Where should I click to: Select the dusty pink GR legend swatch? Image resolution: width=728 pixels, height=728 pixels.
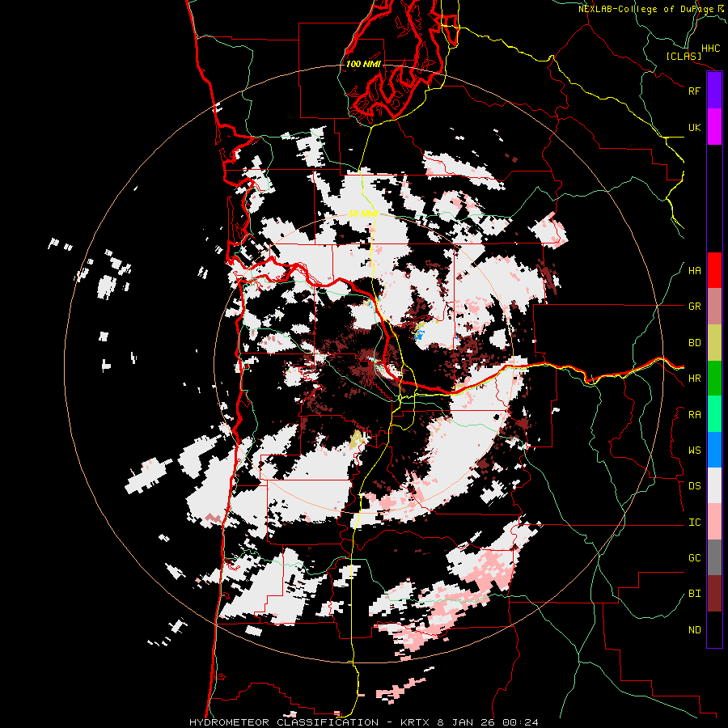(x=714, y=307)
